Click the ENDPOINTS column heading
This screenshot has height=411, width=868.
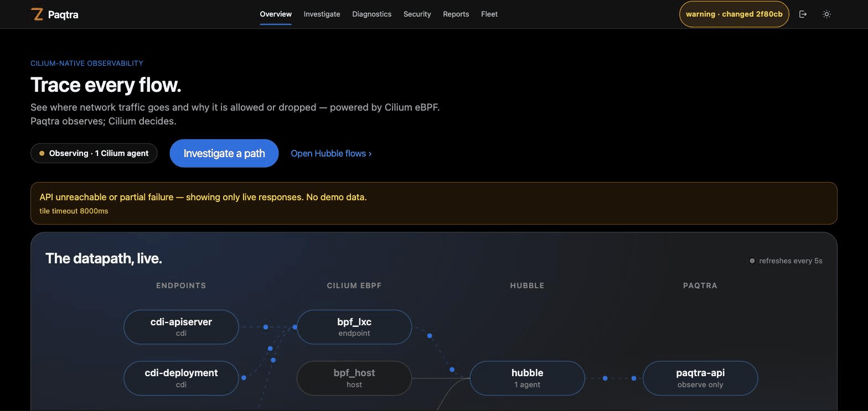click(181, 285)
